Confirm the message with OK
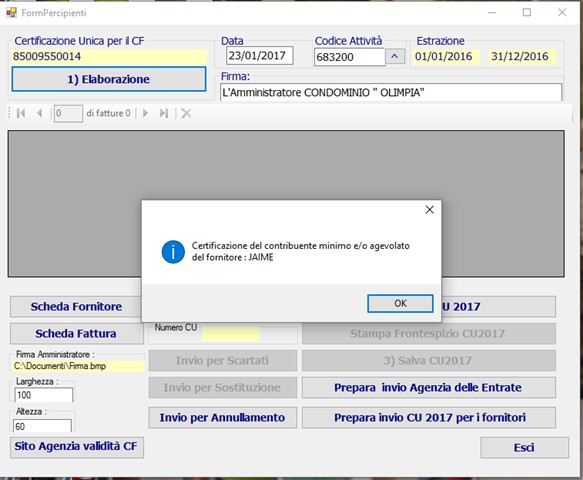 pos(400,303)
